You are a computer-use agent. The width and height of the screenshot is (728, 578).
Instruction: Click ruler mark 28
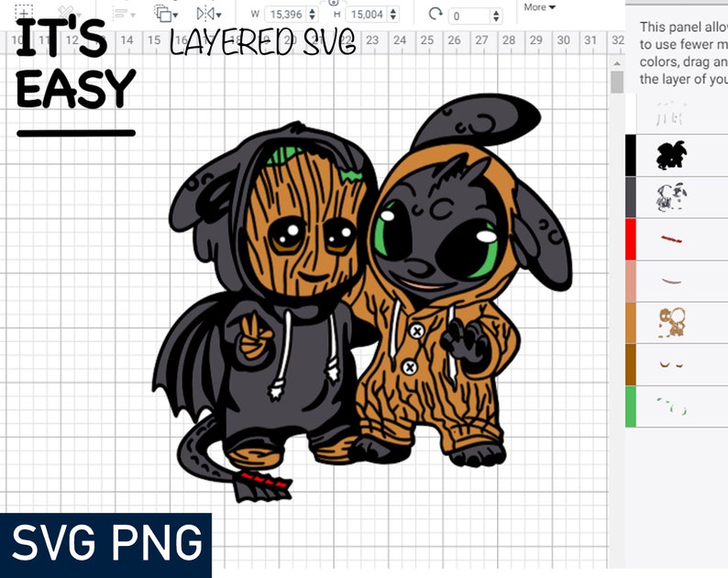coord(508,40)
